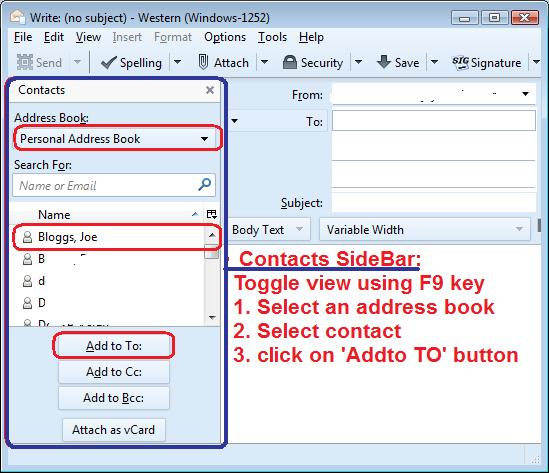Click the contacts list scrollbar down arrow
549x473 pixels.
(x=212, y=317)
